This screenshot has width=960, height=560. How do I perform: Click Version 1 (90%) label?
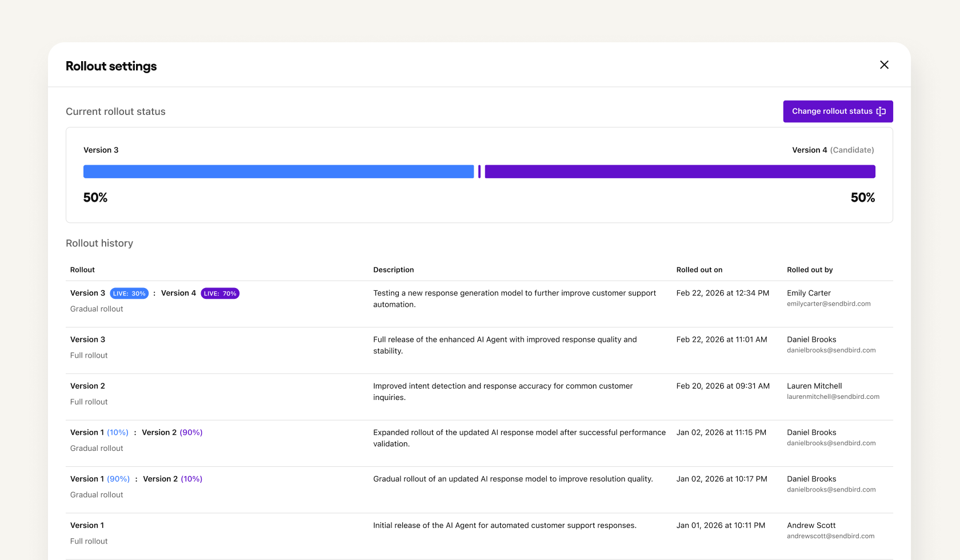coord(100,479)
